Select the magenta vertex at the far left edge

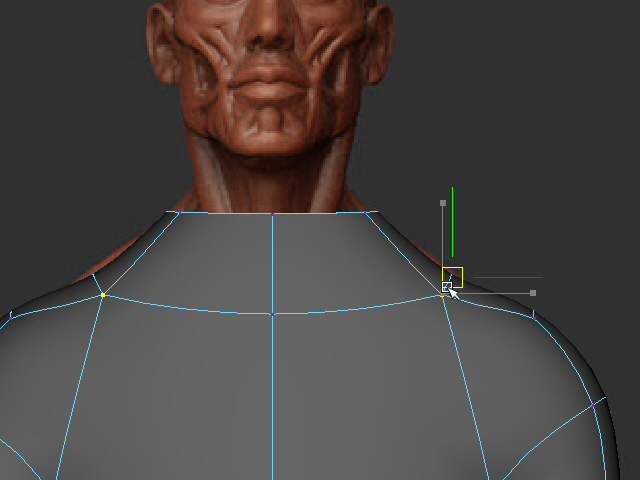click(x=10, y=315)
